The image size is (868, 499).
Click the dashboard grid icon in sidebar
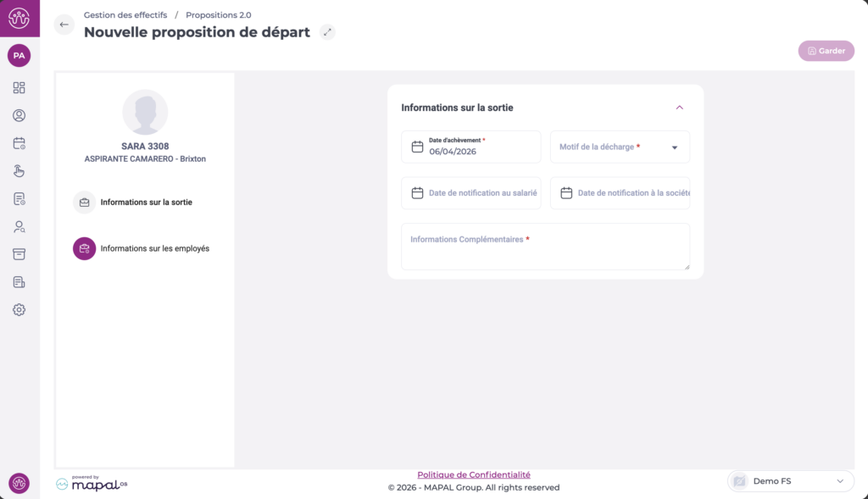point(19,87)
